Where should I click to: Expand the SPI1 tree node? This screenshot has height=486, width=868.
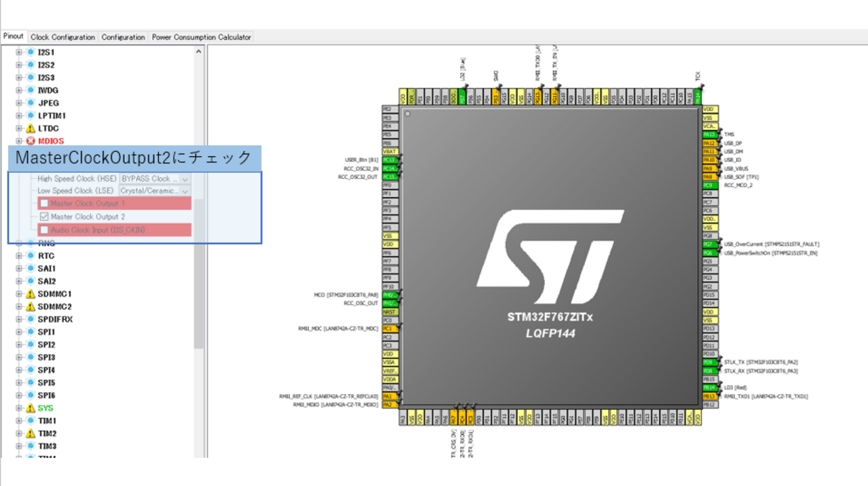pyautogui.click(x=19, y=332)
